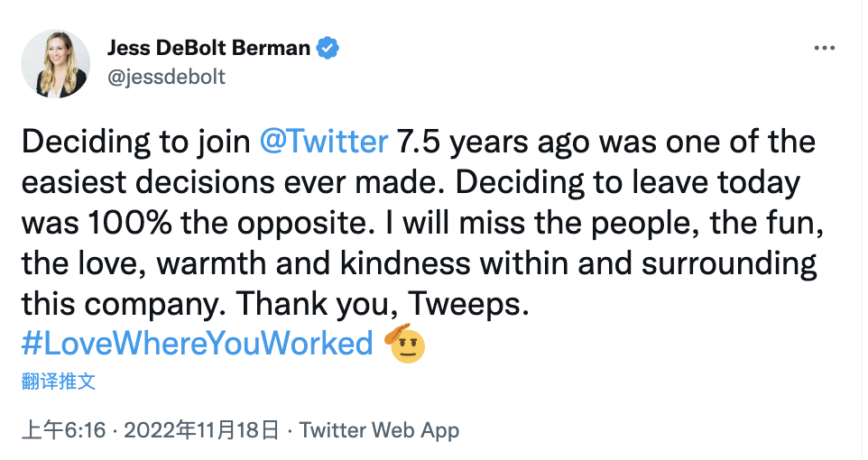Click the "100%" text in the tweet
868x460 pixels.
[141, 223]
